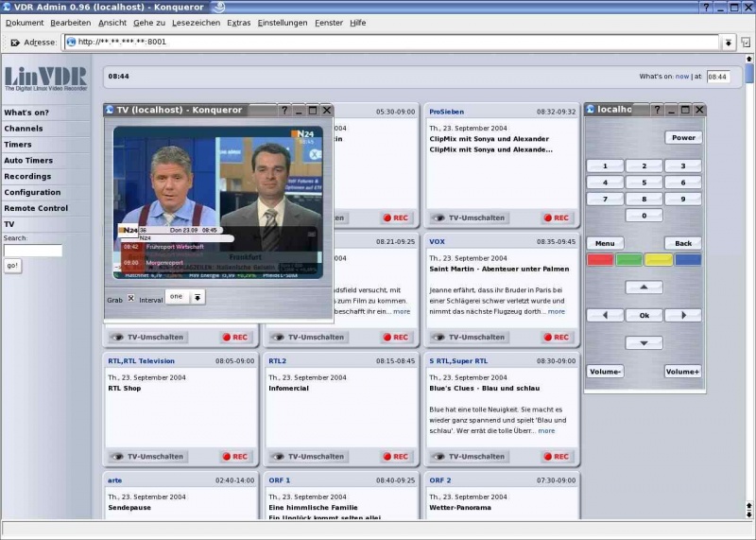756x540 pixels.
Task: Toggle the Grab checkbox in TV window
Action: [x=130, y=298]
